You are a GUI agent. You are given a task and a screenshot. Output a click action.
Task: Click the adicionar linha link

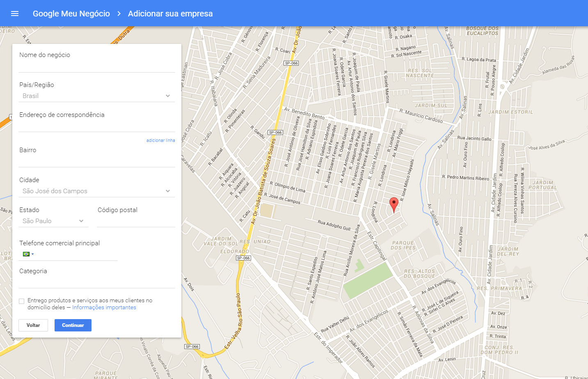click(x=161, y=140)
